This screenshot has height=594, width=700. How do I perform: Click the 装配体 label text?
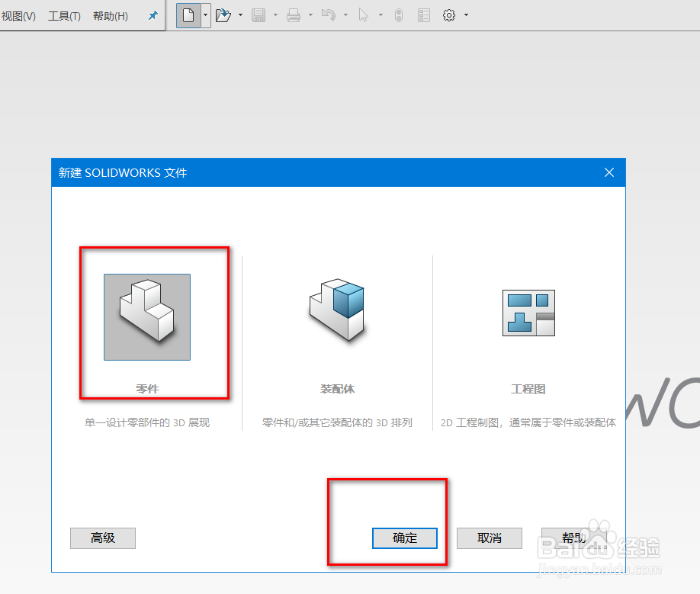337,389
